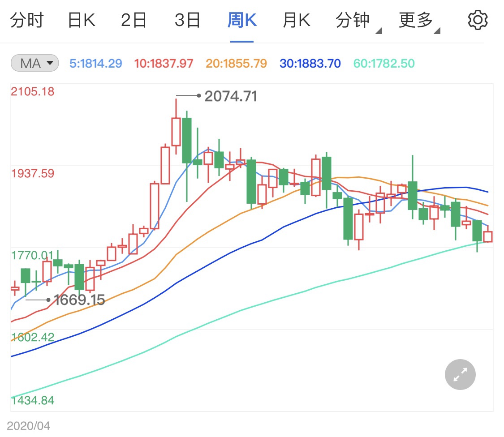The height and width of the screenshot is (437, 504).
Task: Expand the 更多 more options dropdown
Action: point(419,21)
